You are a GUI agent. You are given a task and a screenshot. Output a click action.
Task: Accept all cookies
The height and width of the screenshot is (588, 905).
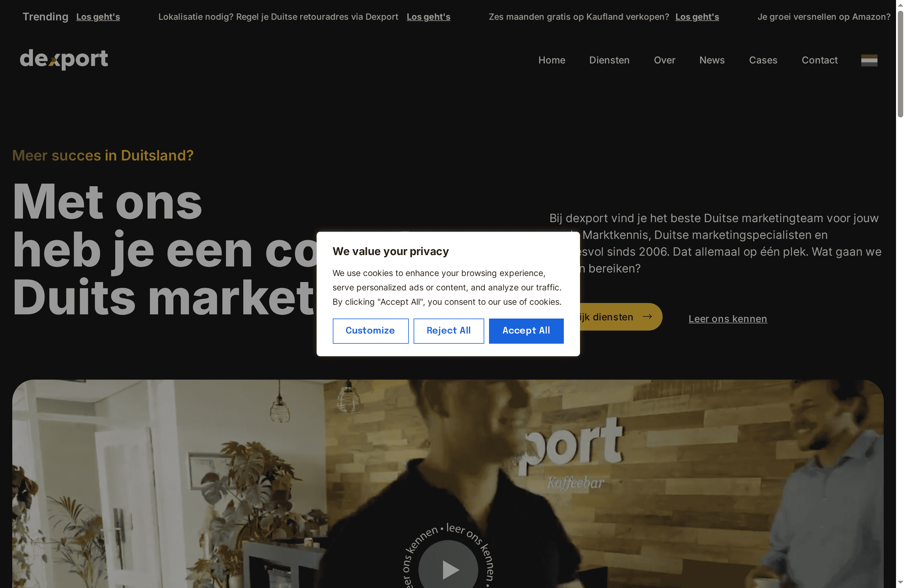pyautogui.click(x=526, y=331)
